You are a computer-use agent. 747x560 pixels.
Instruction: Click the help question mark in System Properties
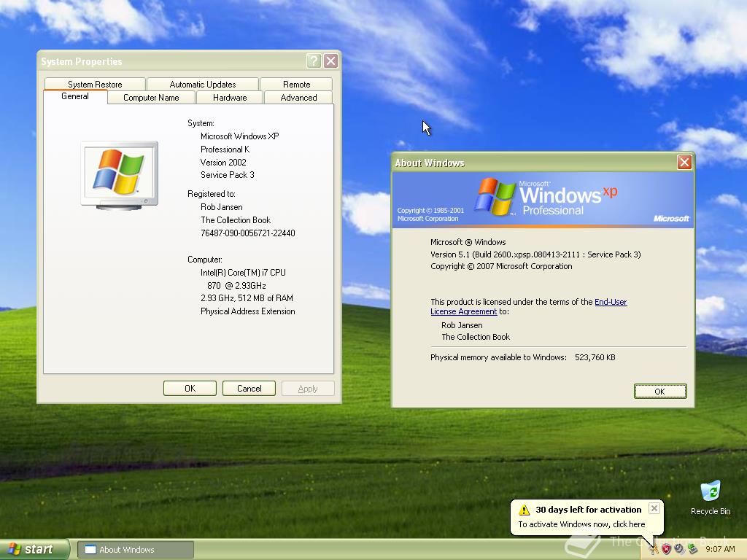click(x=314, y=61)
